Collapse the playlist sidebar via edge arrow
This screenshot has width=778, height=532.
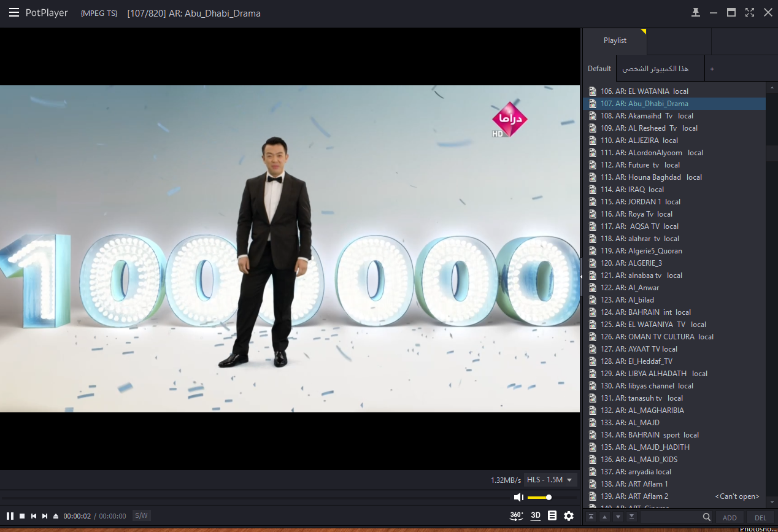click(581, 277)
